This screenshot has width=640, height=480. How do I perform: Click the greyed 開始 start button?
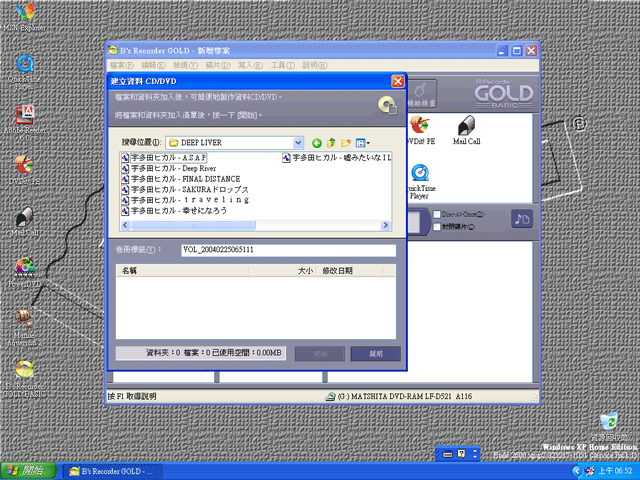pyautogui.click(x=320, y=354)
